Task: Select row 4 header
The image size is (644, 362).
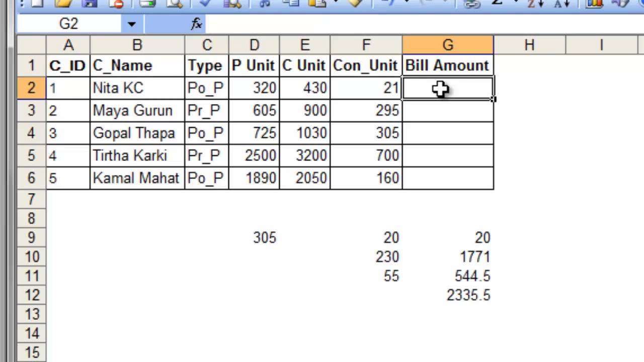Action: click(31, 133)
